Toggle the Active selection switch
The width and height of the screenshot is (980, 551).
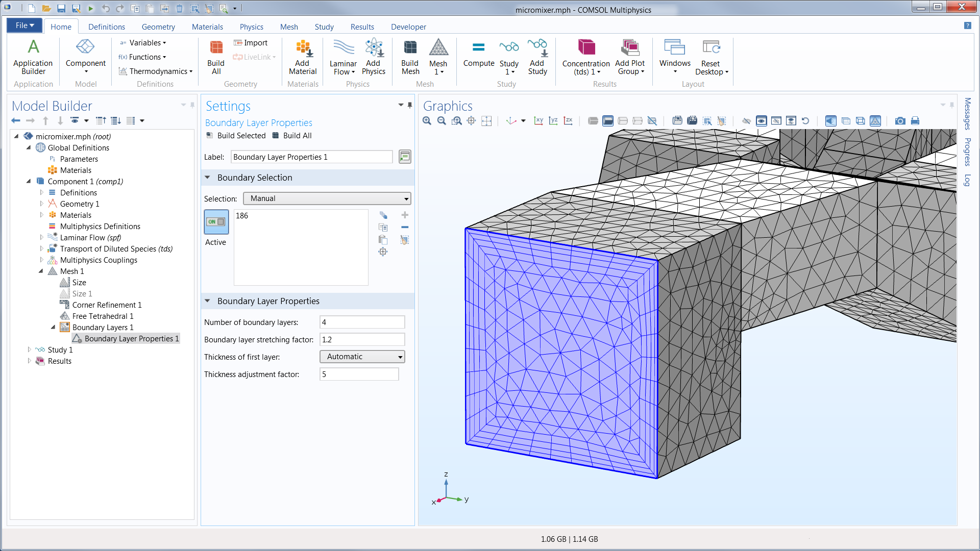[x=216, y=222]
